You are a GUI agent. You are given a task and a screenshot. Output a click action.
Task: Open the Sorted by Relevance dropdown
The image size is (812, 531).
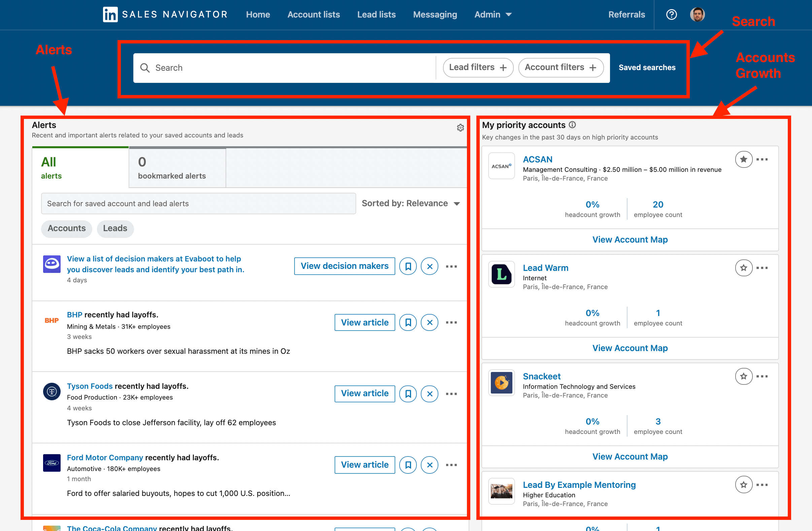point(410,203)
